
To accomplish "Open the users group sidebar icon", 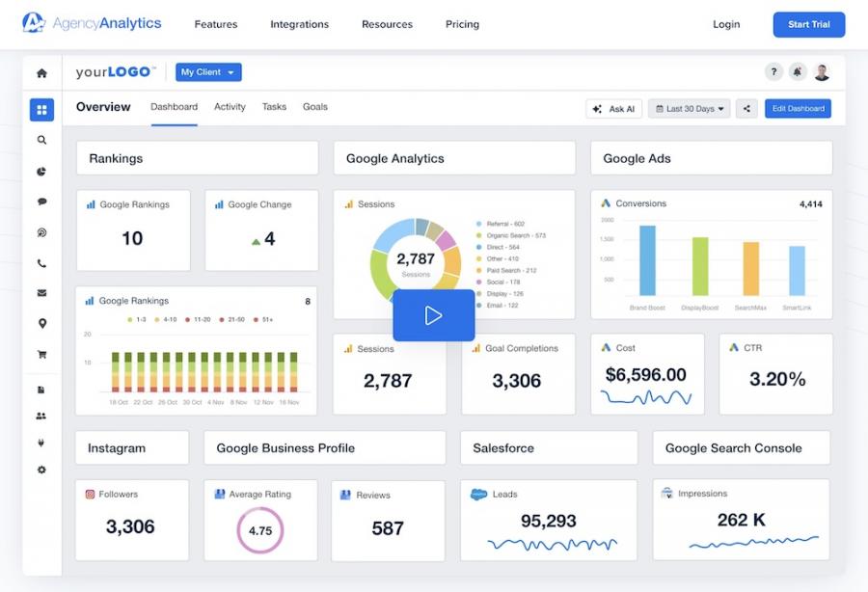I will [x=41, y=417].
